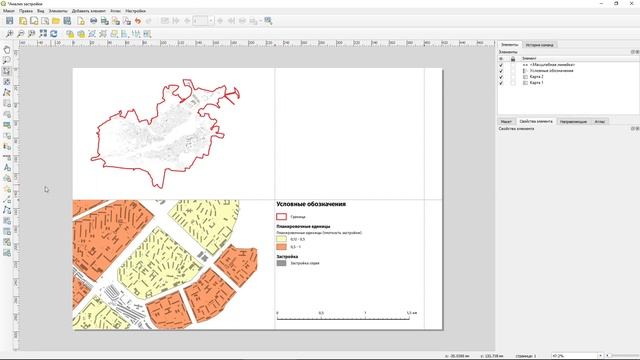This screenshot has width=640, height=360.
Task: Hide the Карта 2 item
Action: coord(501,77)
